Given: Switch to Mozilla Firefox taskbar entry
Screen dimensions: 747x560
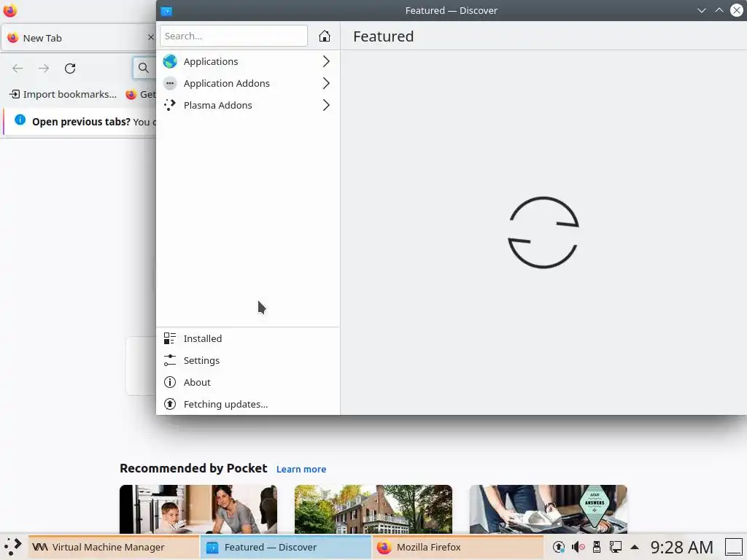Looking at the screenshot, I should click(457, 547).
